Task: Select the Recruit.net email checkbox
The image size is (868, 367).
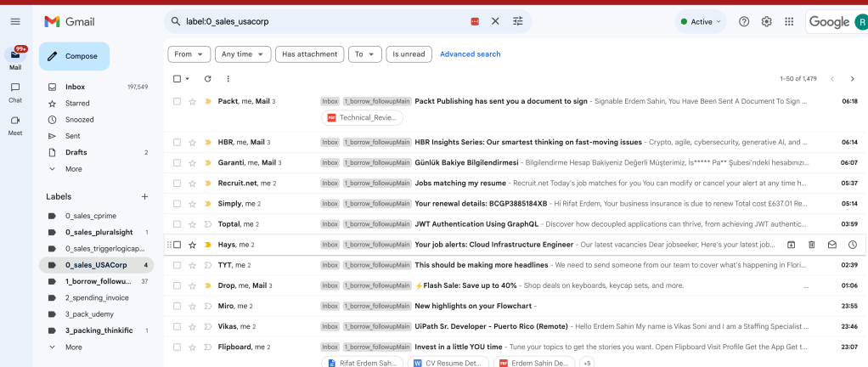Action: pos(178,183)
